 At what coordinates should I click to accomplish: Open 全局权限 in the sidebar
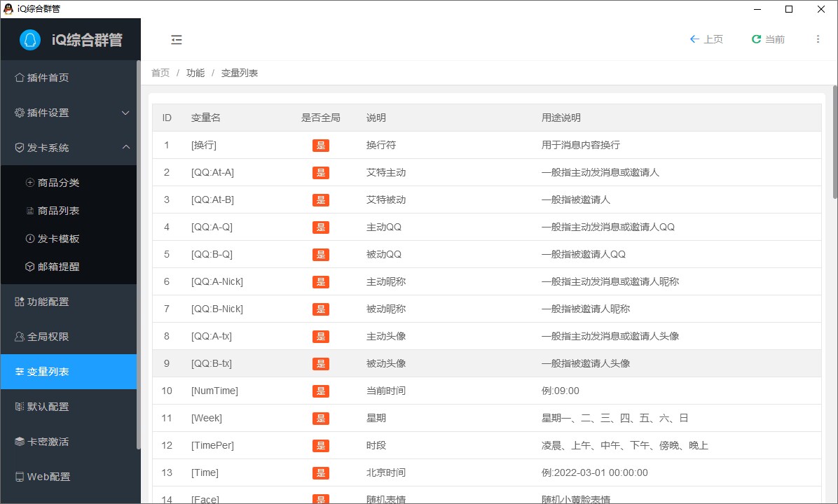48,337
